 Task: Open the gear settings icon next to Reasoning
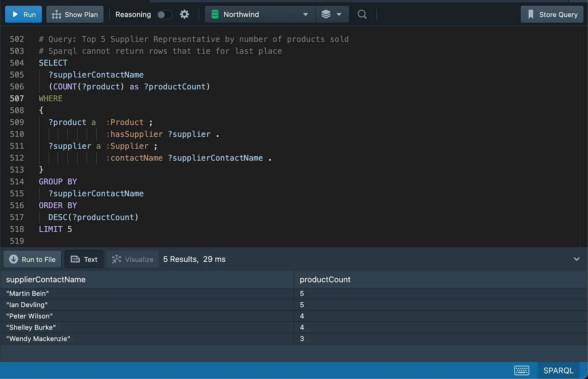pos(184,14)
